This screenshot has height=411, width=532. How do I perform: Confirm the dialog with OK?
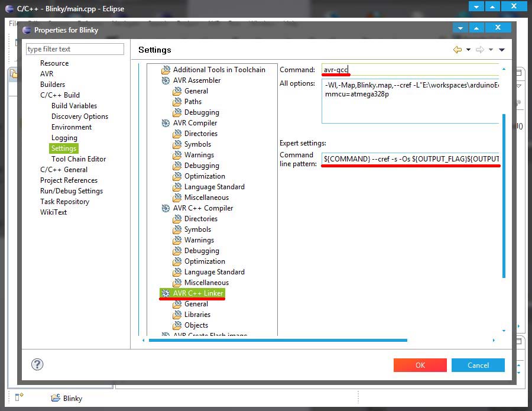pyautogui.click(x=420, y=365)
